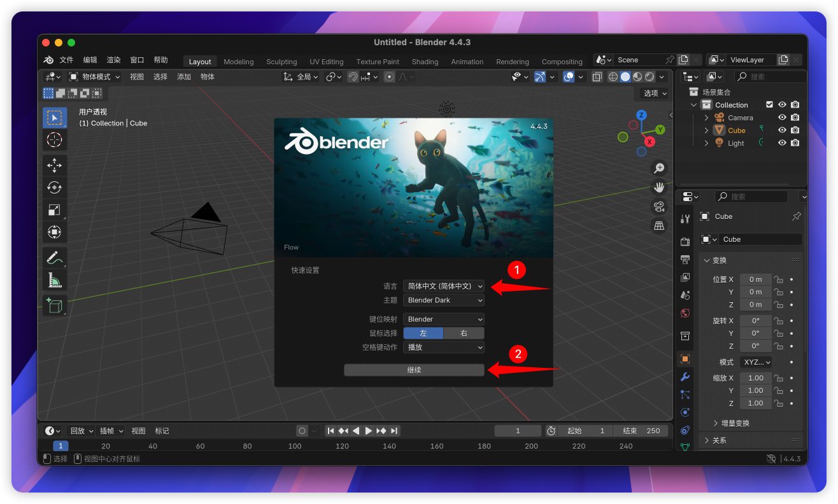Toggle X-ray display icon
Screen dimensions: 838x504
pos(597,76)
